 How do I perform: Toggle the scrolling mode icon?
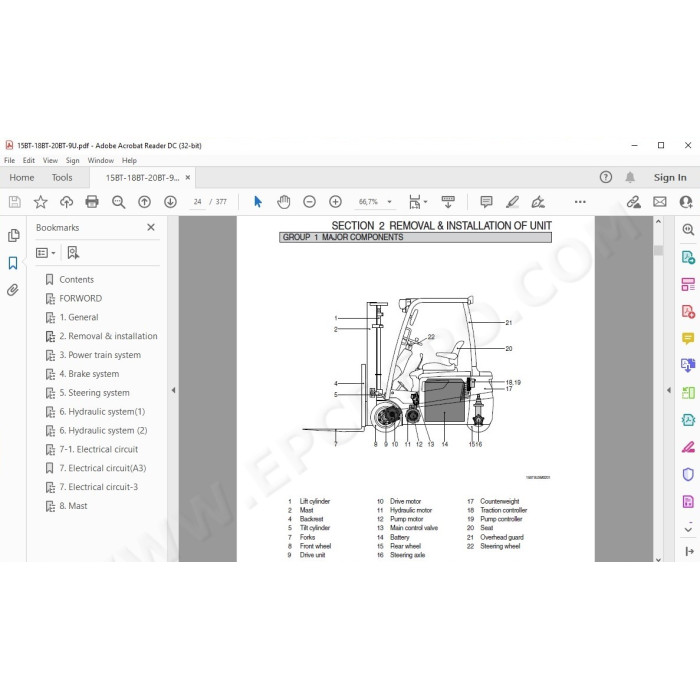(x=448, y=202)
